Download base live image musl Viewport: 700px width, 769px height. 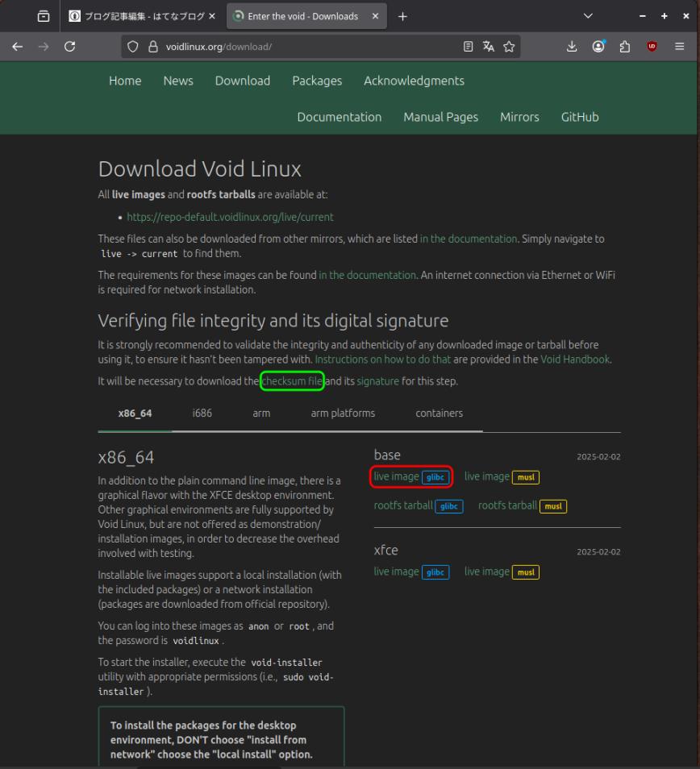pos(502,476)
